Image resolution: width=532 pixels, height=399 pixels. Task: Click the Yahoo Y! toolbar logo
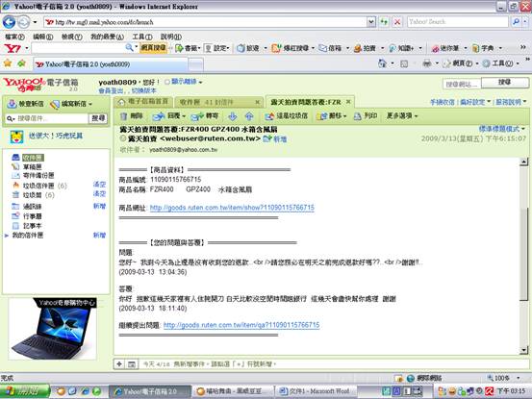coord(13,48)
